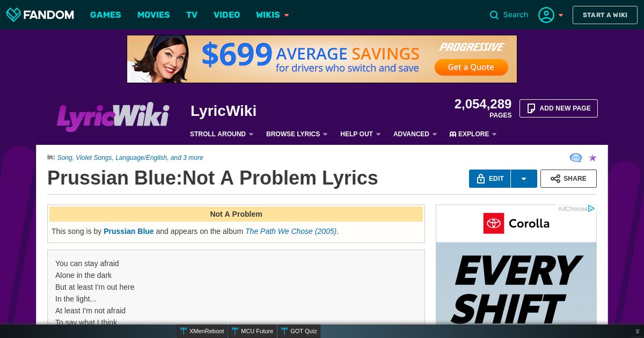Click the LyricWiki logo

pyautogui.click(x=113, y=116)
